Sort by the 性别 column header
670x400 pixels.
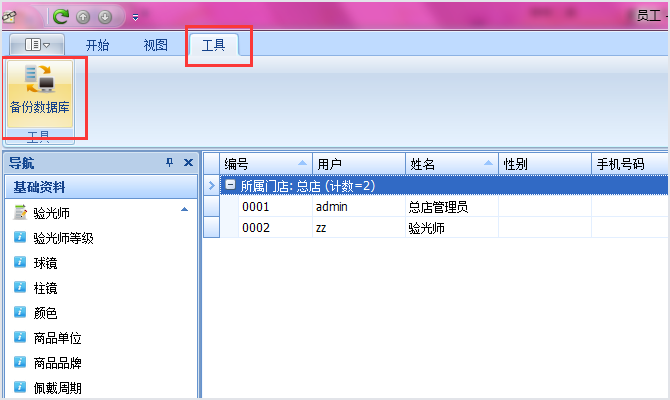point(545,164)
